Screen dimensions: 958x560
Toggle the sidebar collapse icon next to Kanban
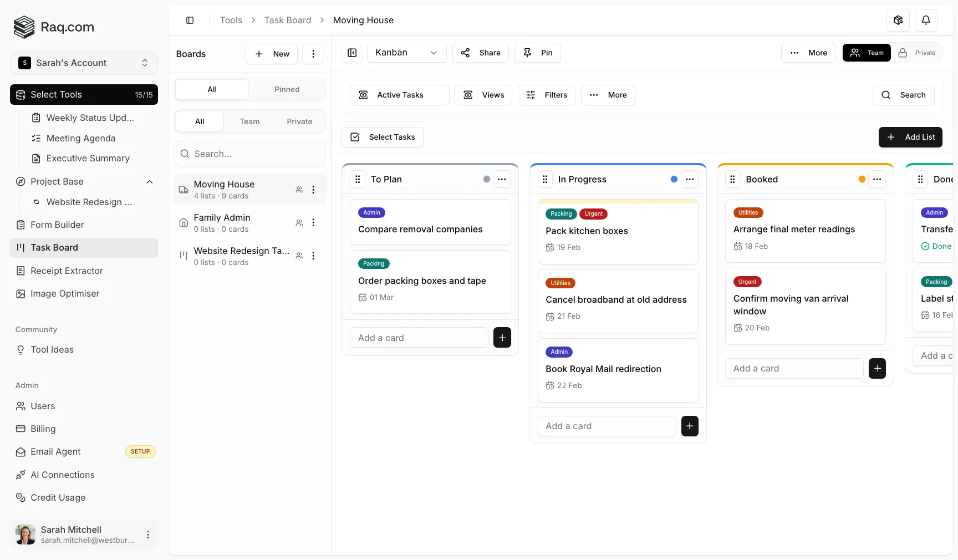[353, 53]
